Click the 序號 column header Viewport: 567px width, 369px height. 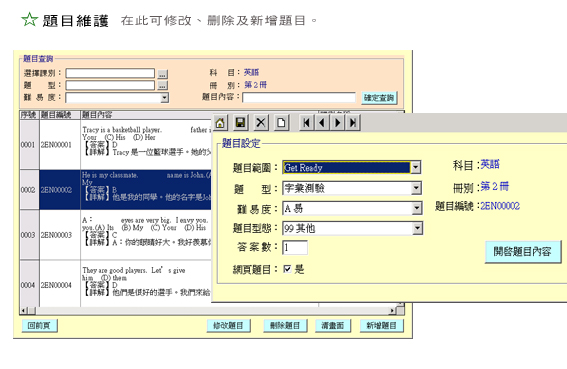[29, 115]
